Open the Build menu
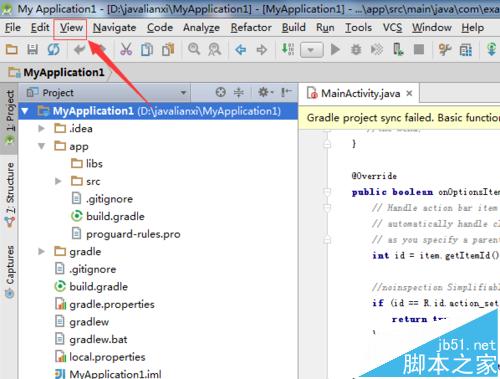 pos(293,28)
